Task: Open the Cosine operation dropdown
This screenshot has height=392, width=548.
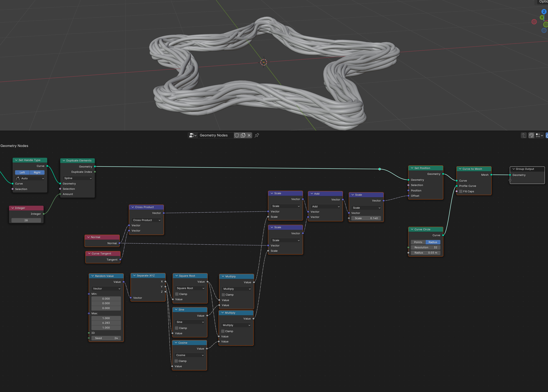Action: tap(190, 355)
